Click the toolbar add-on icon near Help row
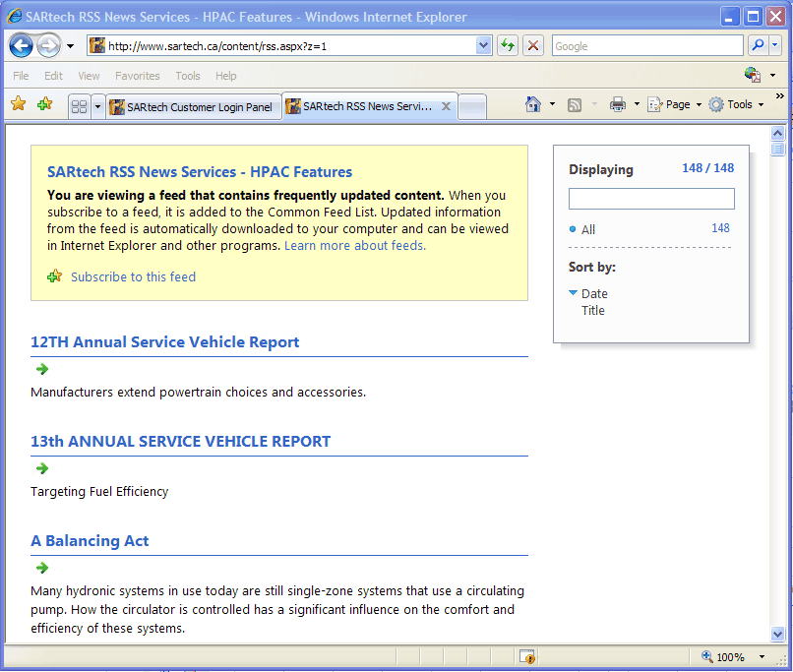Screen dimensions: 793x672 point(753,75)
